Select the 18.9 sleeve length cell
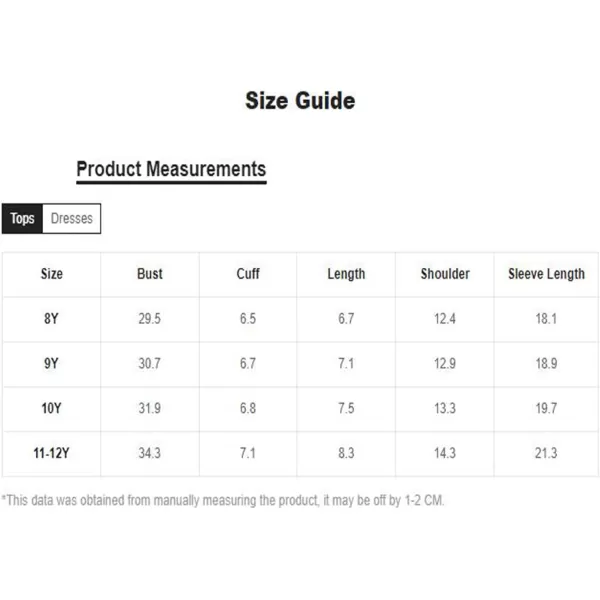 pyautogui.click(x=546, y=364)
